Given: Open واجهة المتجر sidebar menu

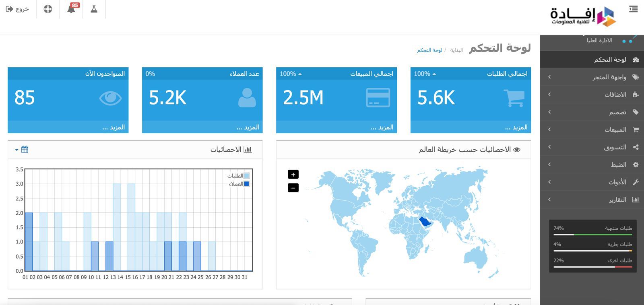Looking at the screenshot, I should (x=592, y=77).
